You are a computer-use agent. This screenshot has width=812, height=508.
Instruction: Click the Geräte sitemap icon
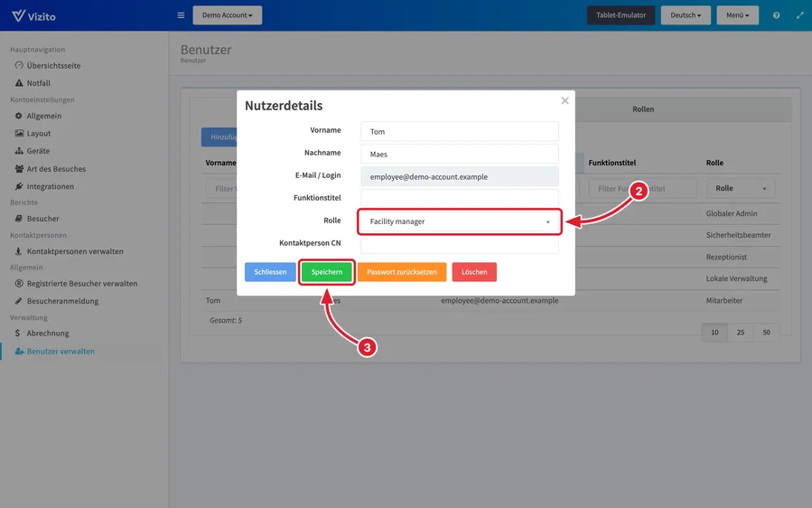coord(19,151)
